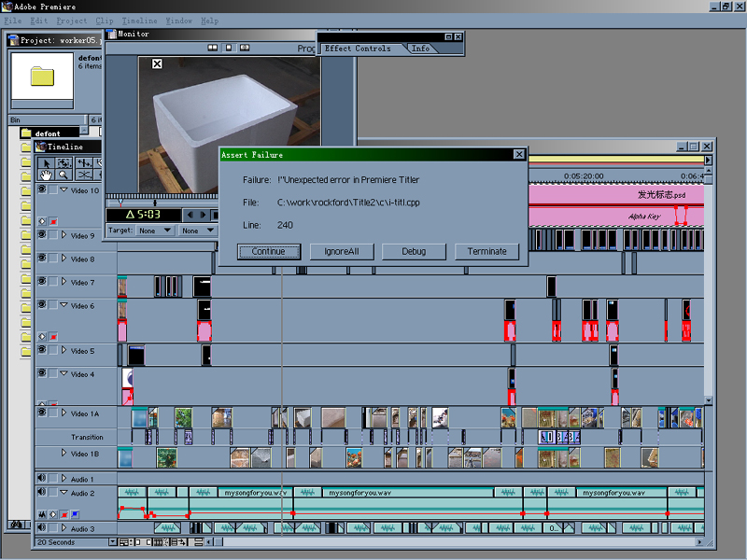
Task: Click Debug in the Assert Failure dialog
Action: (x=414, y=251)
